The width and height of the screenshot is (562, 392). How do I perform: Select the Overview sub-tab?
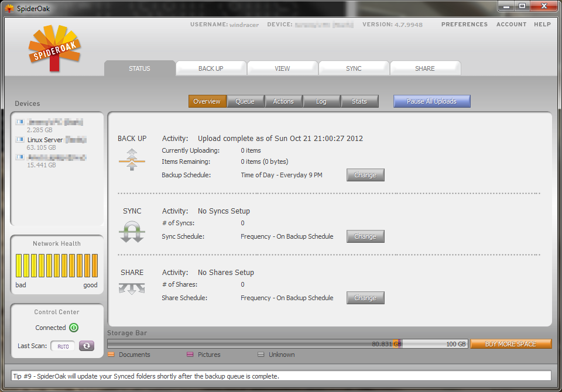click(x=207, y=101)
